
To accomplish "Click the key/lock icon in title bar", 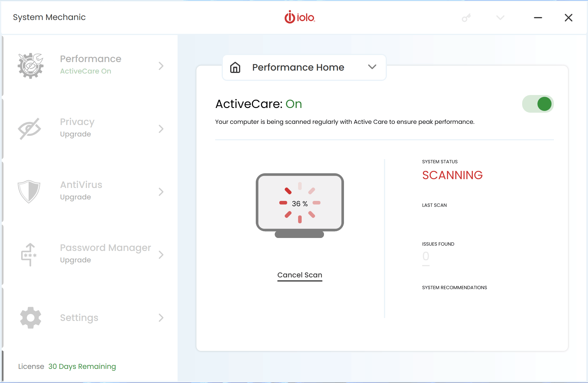I will 466,17.
